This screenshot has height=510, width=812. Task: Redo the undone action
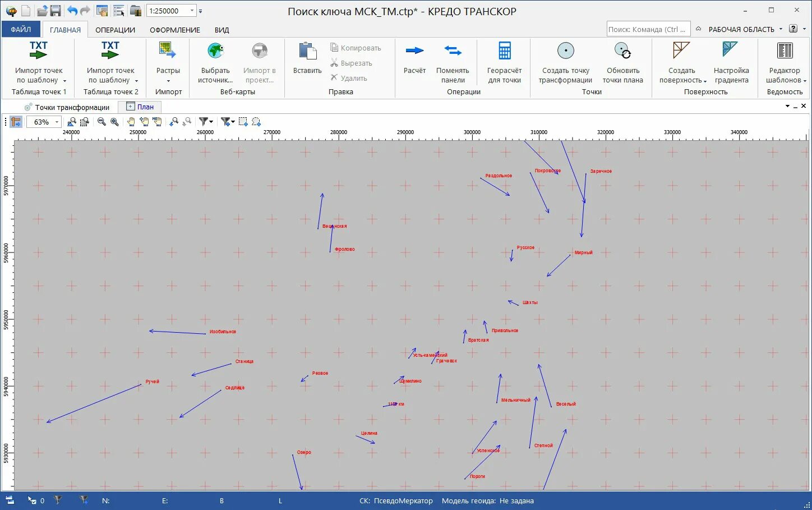[85, 11]
